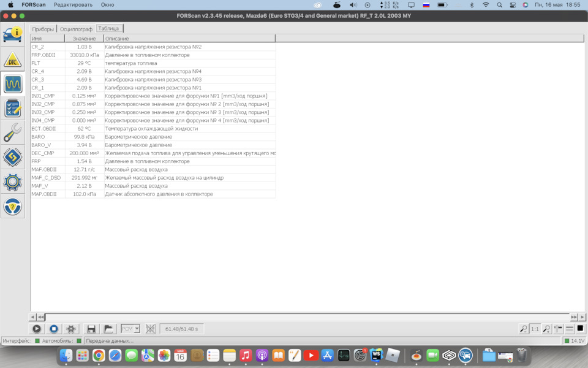Open Spotlight search in menu bar
The height and width of the screenshot is (368, 588).
coord(500,5)
